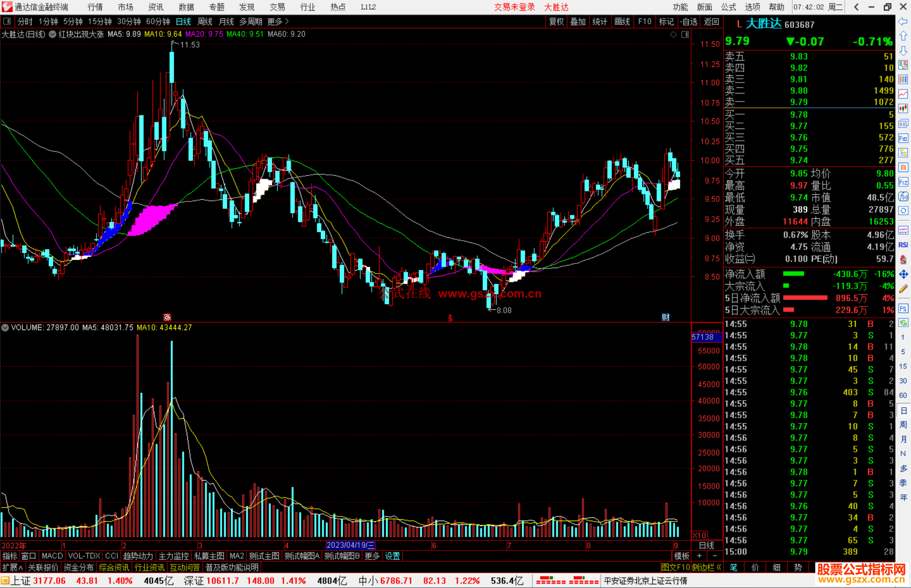
Task: Click the 涨 marker on the chart
Action: coord(167,317)
